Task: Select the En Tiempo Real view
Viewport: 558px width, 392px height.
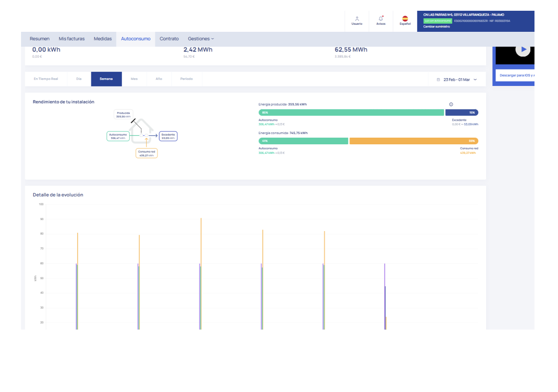Action: tap(46, 79)
